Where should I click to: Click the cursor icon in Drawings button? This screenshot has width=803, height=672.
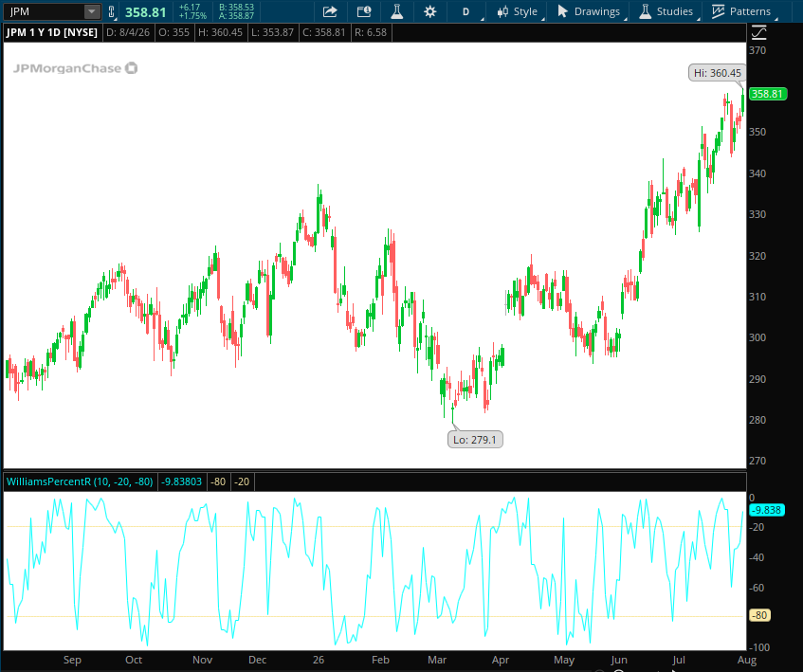pyautogui.click(x=562, y=11)
